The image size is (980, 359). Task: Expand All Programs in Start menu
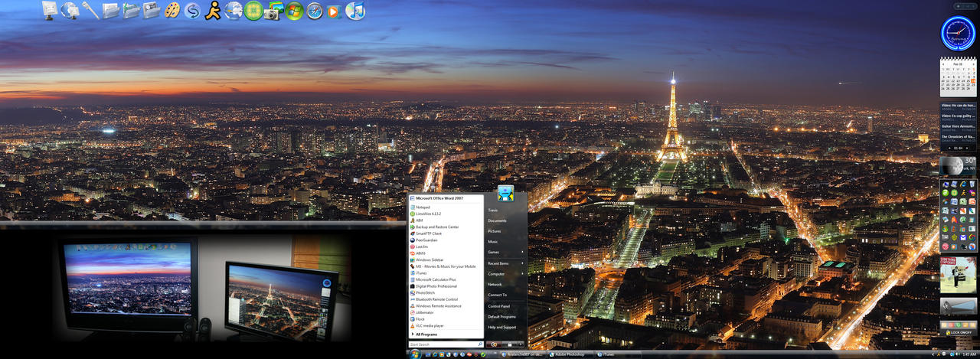(x=446, y=335)
